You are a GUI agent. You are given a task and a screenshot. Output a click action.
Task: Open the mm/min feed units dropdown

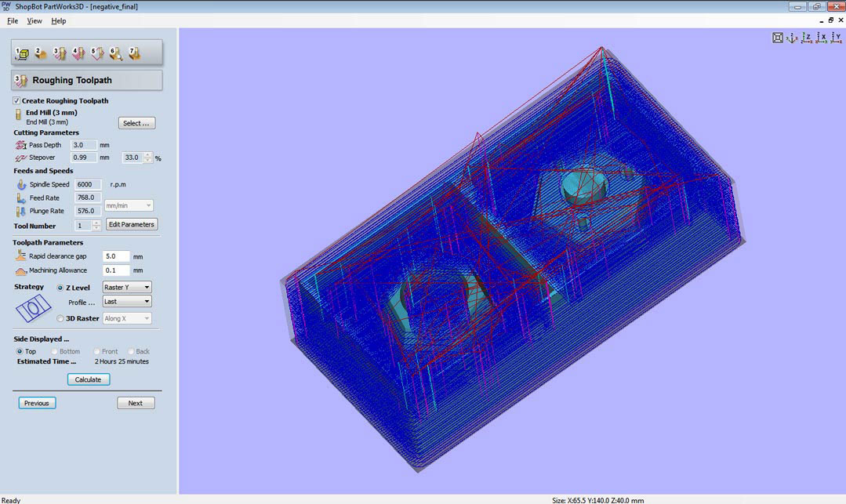point(129,205)
